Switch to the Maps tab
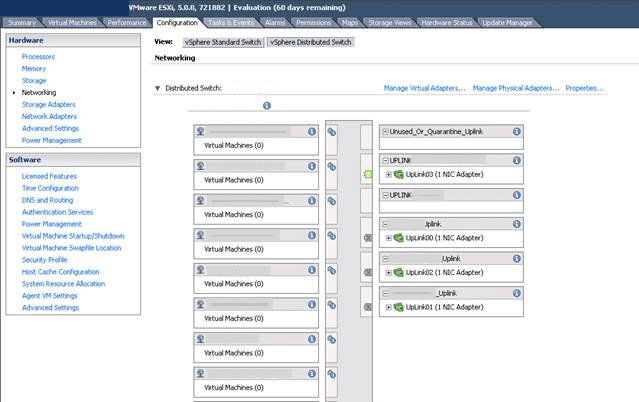Viewport: 639px width, 402px height. coord(350,23)
